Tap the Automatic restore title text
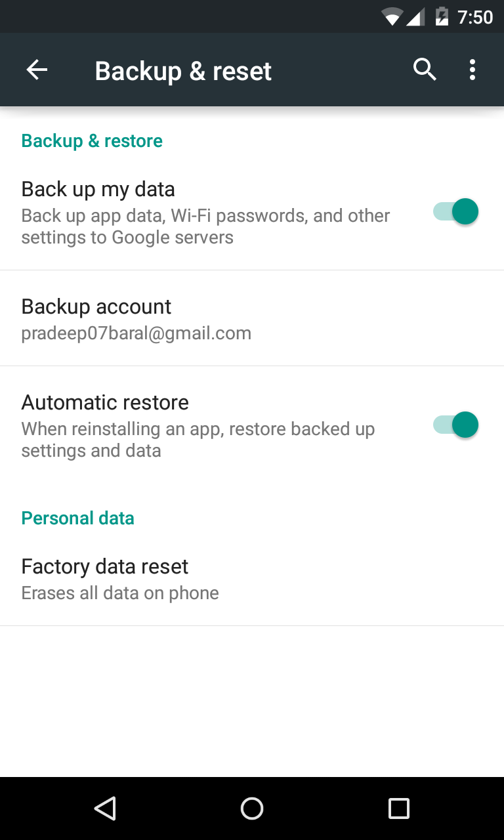This screenshot has height=840, width=504. [105, 402]
